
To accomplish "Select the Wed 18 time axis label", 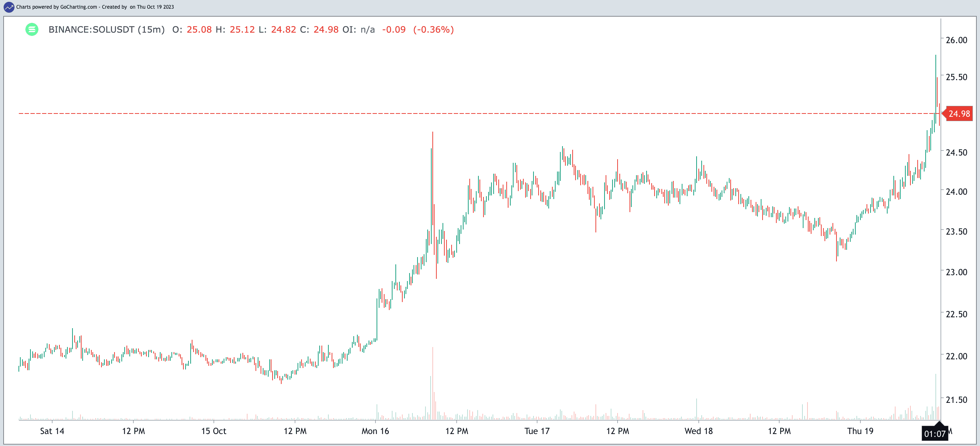I will point(698,431).
